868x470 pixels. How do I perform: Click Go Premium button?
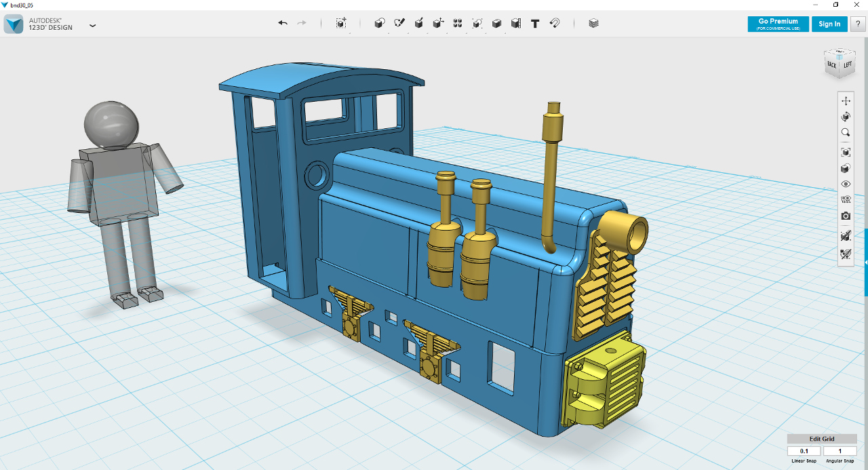pyautogui.click(x=778, y=24)
